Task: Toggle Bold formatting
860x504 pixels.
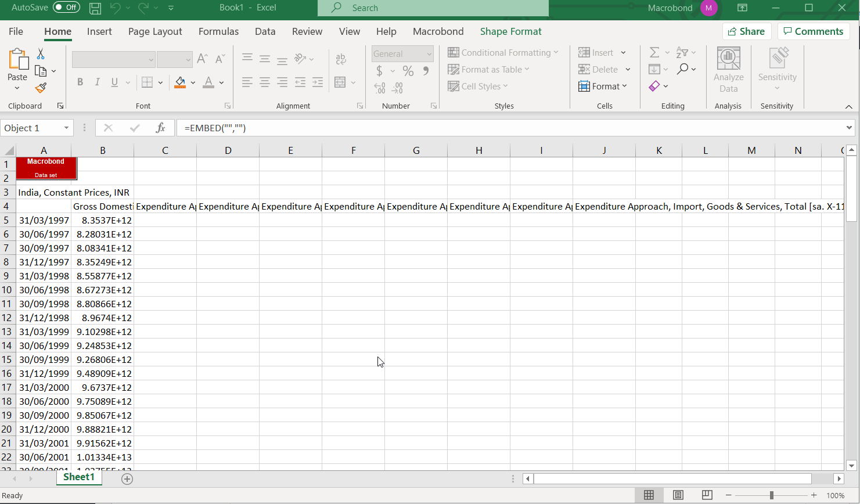Action: point(80,82)
